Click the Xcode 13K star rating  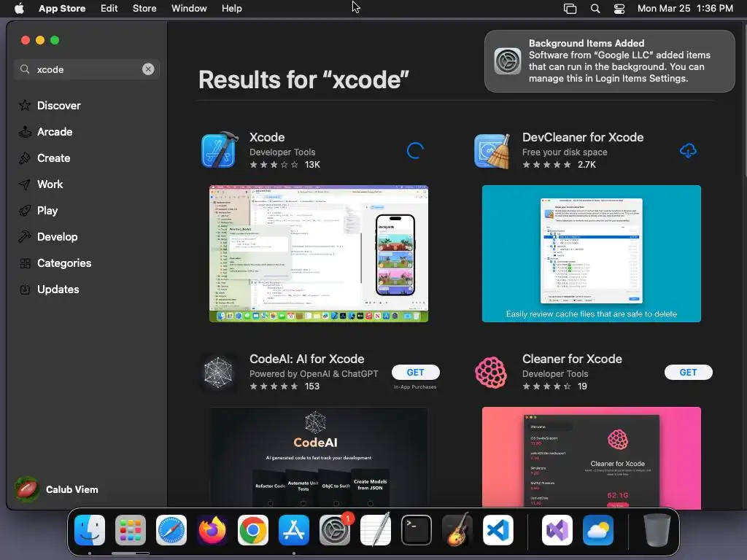[x=285, y=165]
